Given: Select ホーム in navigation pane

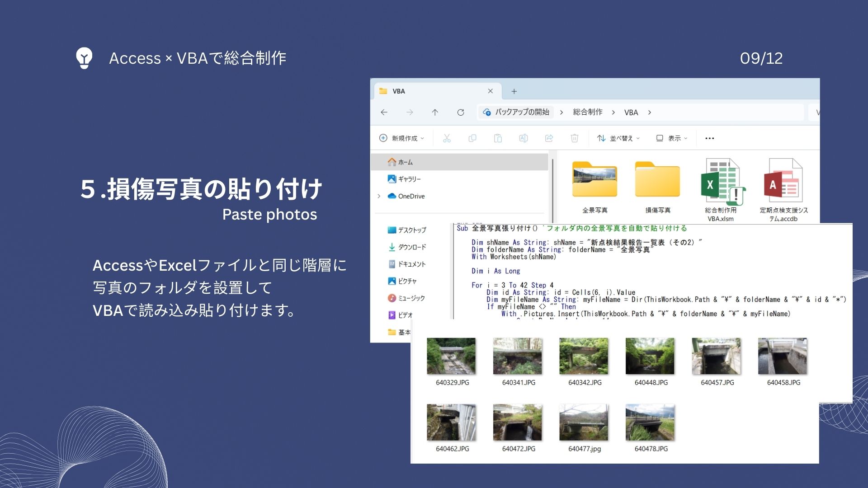Looking at the screenshot, I should click(x=459, y=162).
